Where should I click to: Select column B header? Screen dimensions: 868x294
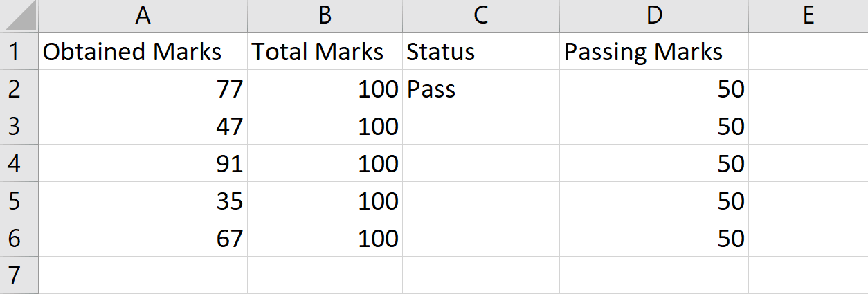click(325, 16)
